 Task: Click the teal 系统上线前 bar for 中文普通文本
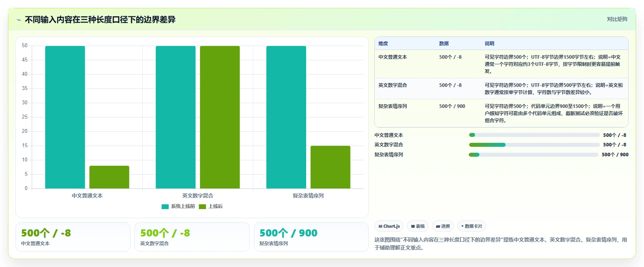[x=65, y=117]
